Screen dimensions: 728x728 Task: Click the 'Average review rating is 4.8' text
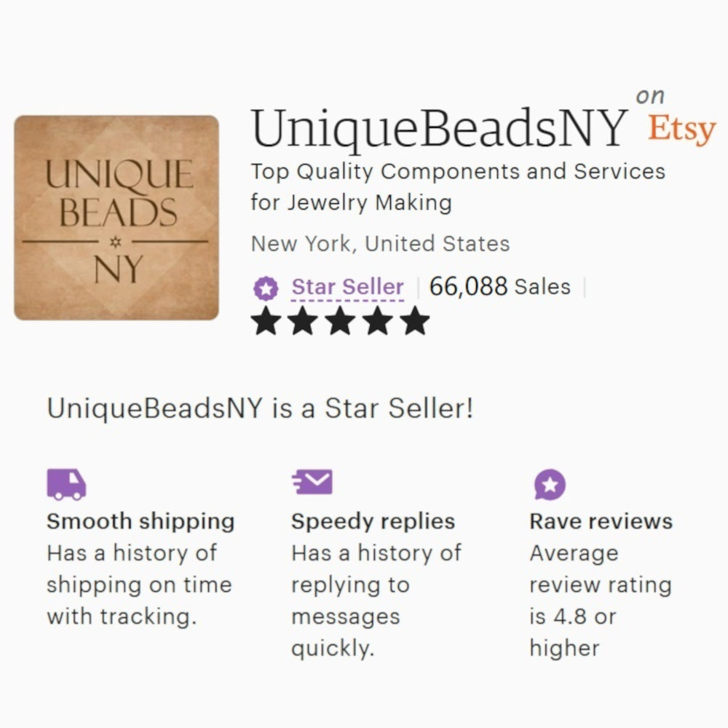pyautogui.click(x=601, y=601)
